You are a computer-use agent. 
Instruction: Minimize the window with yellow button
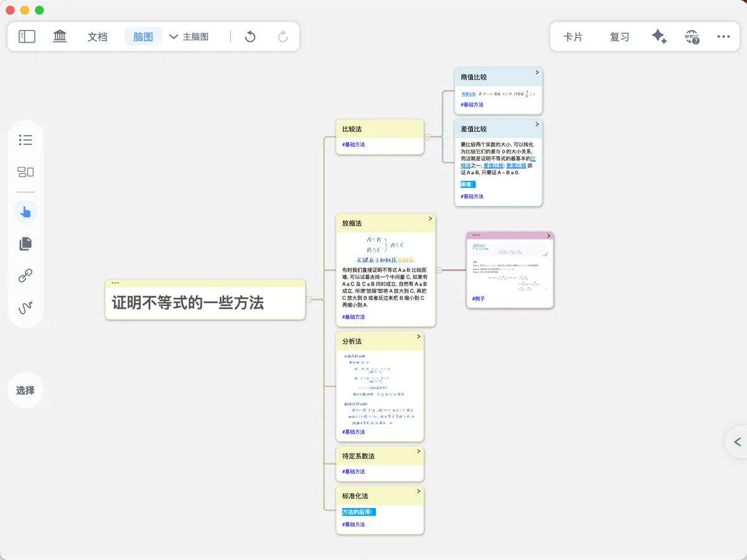25,10
